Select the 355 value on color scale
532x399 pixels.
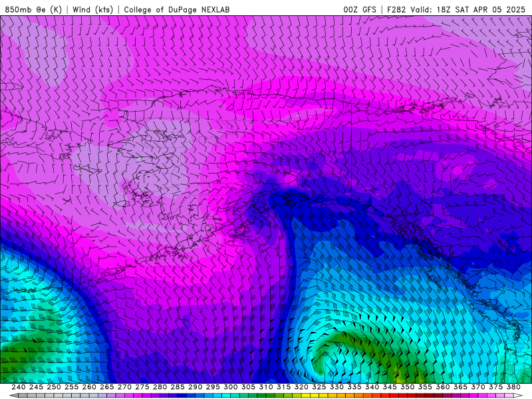click(425, 387)
